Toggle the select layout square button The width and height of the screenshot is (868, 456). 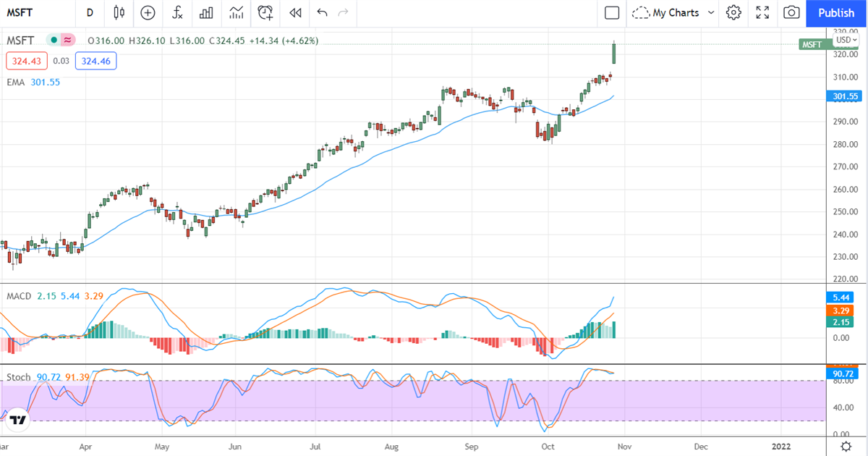click(612, 12)
